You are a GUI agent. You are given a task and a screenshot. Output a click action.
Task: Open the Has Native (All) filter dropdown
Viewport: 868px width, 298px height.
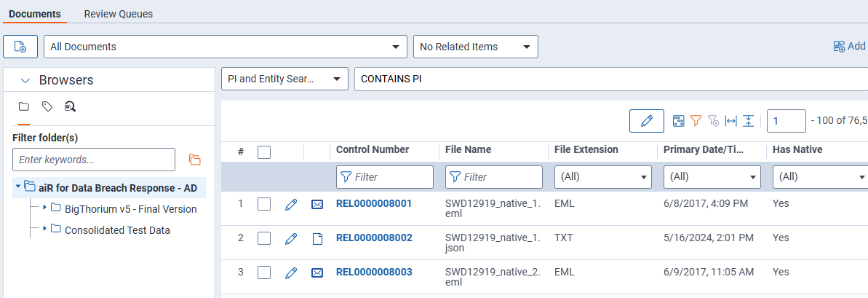click(821, 177)
